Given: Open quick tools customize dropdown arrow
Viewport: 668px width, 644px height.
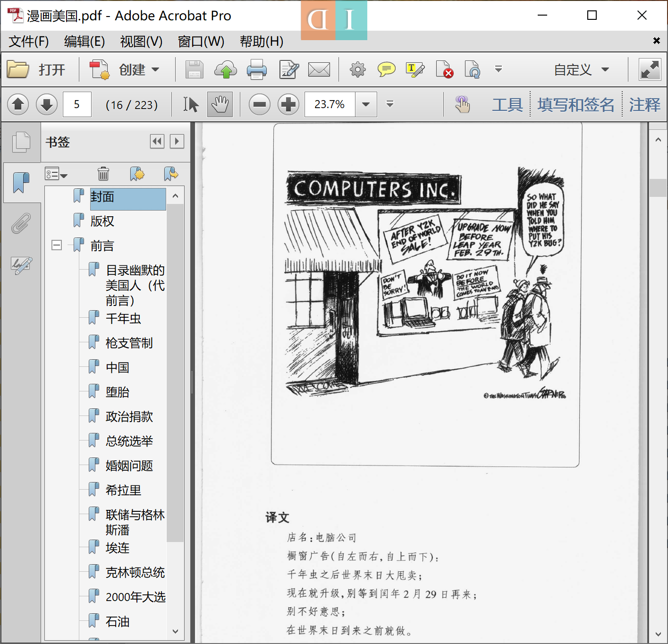Looking at the screenshot, I should [498, 69].
